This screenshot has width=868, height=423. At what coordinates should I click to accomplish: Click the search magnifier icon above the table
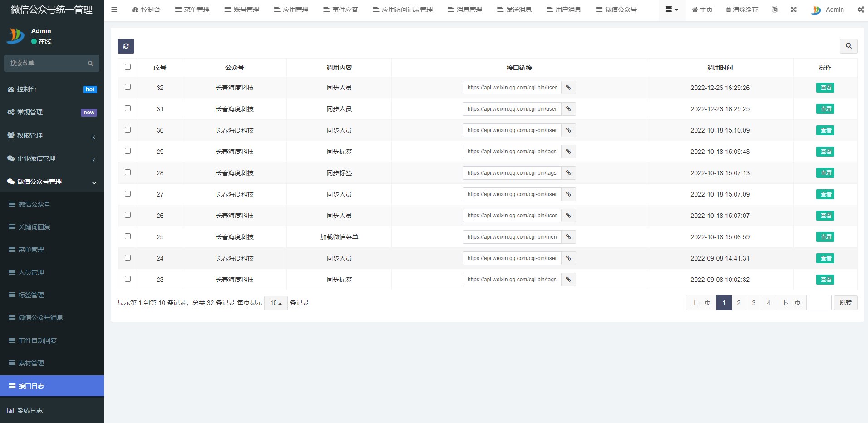(848, 46)
